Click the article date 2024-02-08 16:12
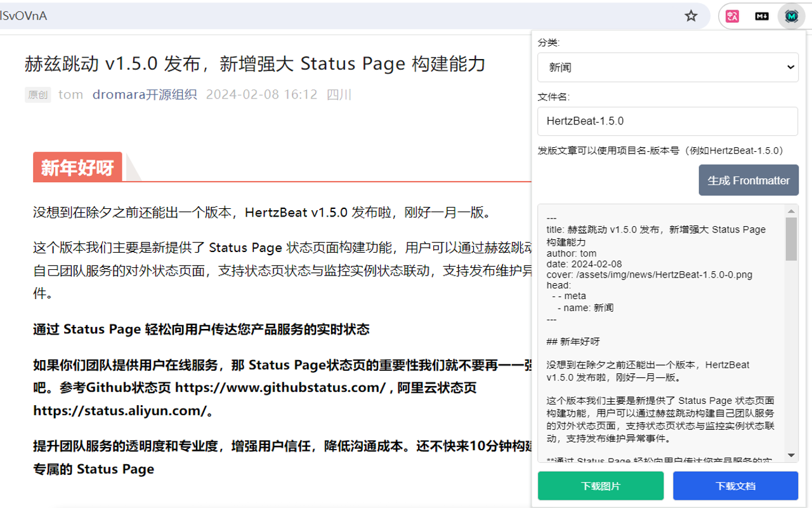Screen dimensions: 812x508 [261, 95]
